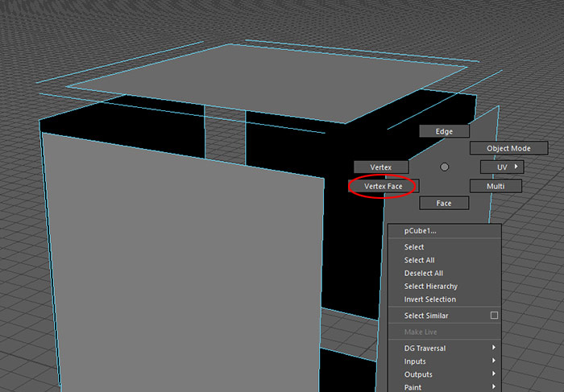Choose Select Hierarchy
564x392 pixels.
pyautogui.click(x=430, y=286)
